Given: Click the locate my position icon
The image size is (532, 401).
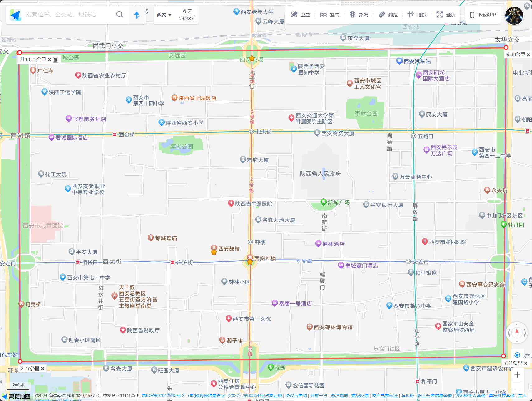Looking at the screenshot, I should click(x=517, y=355).
